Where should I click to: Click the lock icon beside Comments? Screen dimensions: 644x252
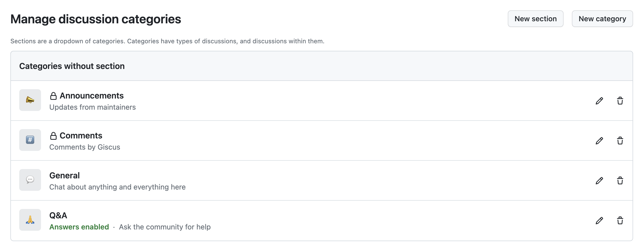[53, 136]
